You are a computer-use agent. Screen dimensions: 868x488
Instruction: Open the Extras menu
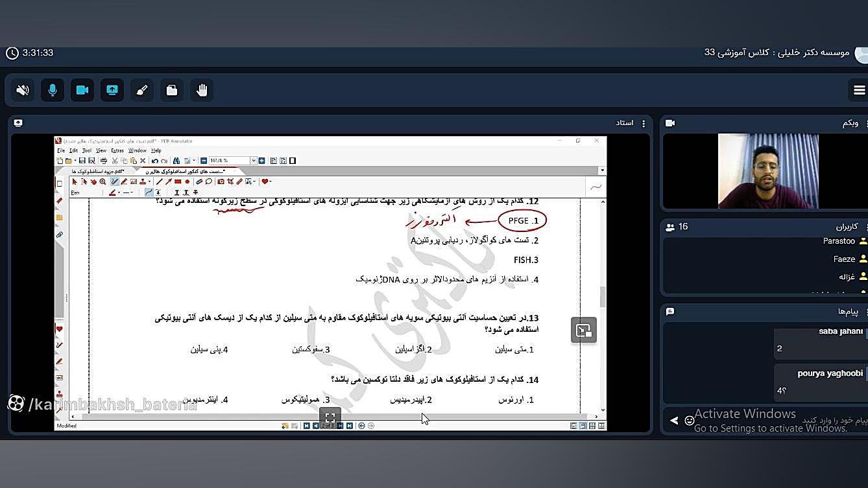117,150
